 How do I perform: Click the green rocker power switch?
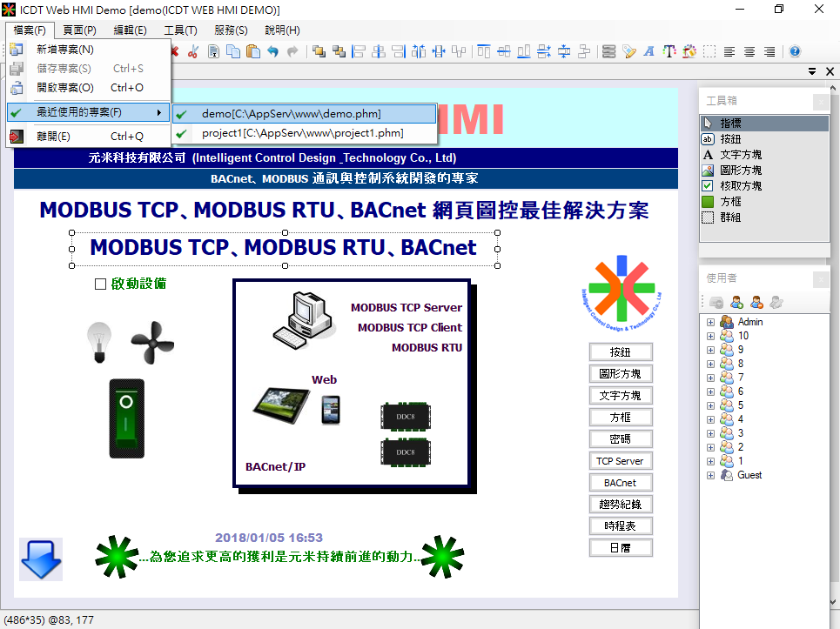(126, 418)
